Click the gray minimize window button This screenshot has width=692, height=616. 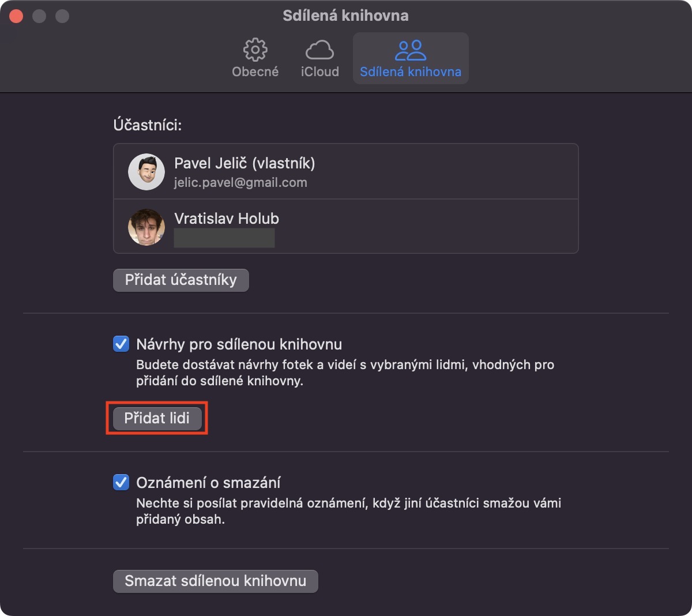(x=39, y=16)
